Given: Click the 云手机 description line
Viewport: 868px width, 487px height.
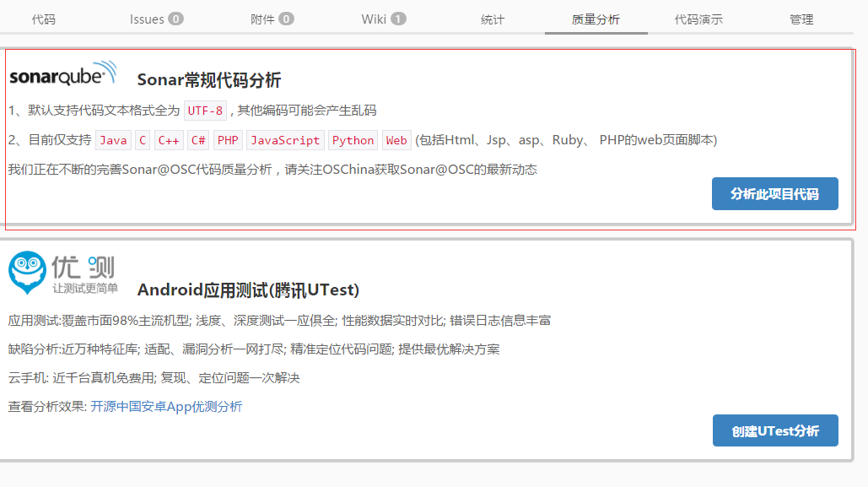Looking at the screenshot, I should point(154,378).
